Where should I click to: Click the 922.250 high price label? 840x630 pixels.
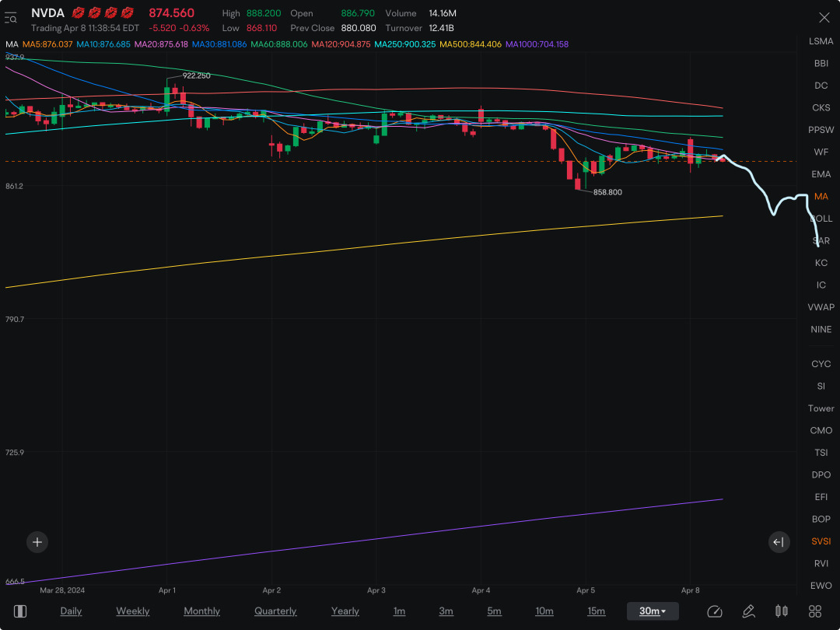196,75
